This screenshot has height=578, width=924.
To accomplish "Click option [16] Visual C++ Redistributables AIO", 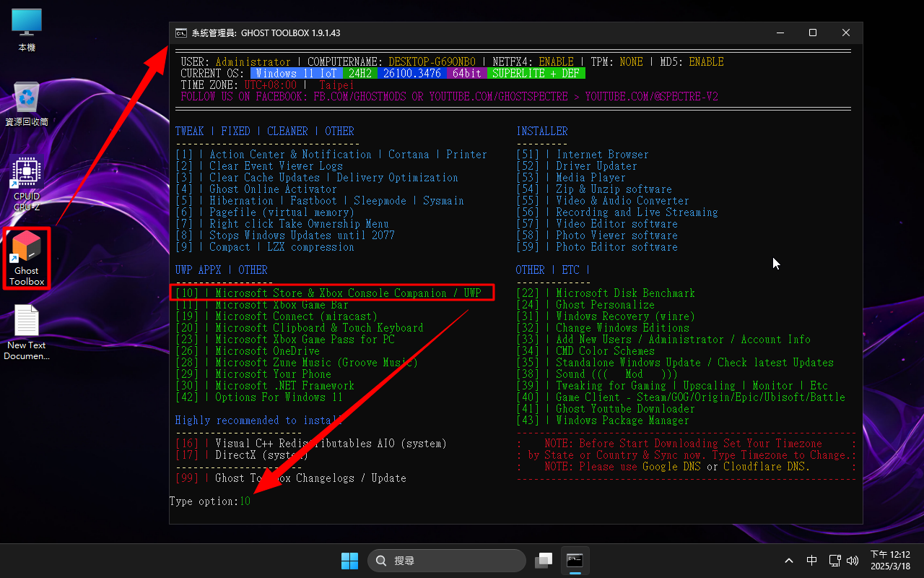I will pyautogui.click(x=311, y=444).
